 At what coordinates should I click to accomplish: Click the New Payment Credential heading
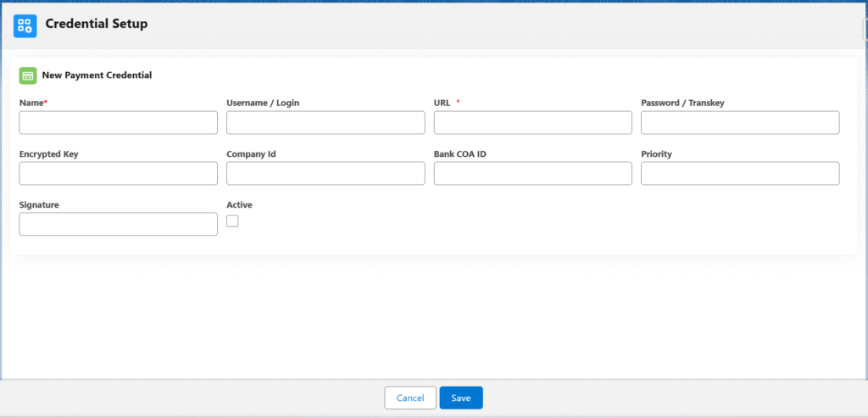[x=97, y=75]
